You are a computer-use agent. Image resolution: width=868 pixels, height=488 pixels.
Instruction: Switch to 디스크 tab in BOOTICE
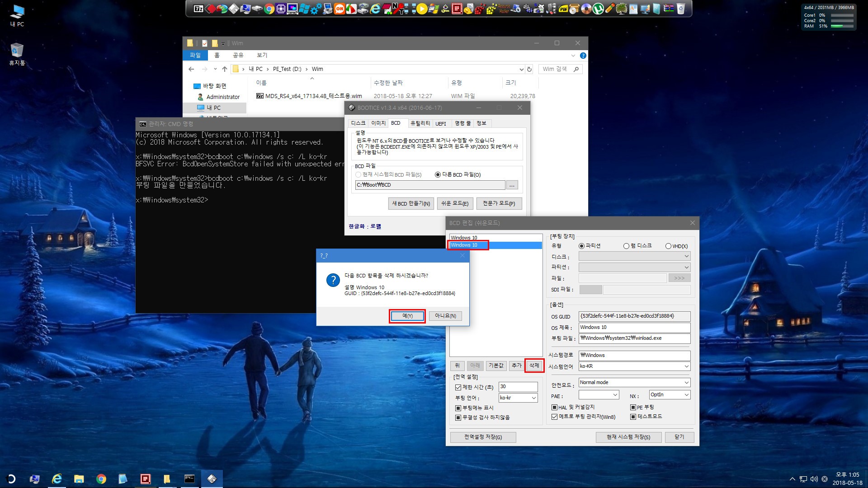pos(358,123)
